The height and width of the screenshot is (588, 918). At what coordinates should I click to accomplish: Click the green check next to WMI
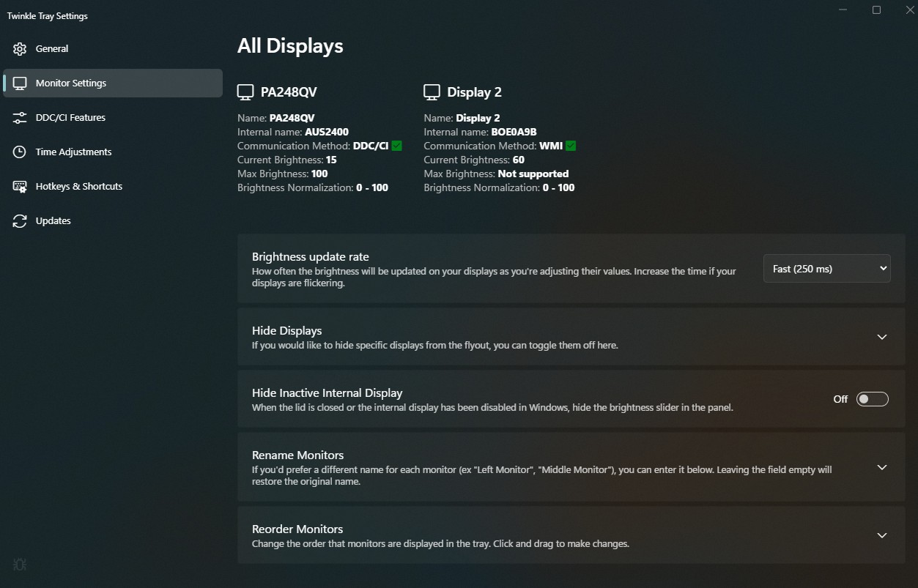pyautogui.click(x=571, y=146)
